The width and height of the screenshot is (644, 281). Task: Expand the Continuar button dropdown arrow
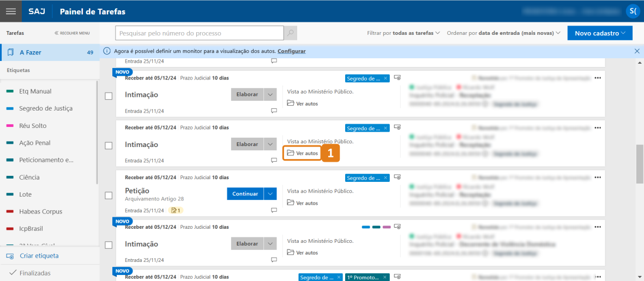tap(270, 194)
